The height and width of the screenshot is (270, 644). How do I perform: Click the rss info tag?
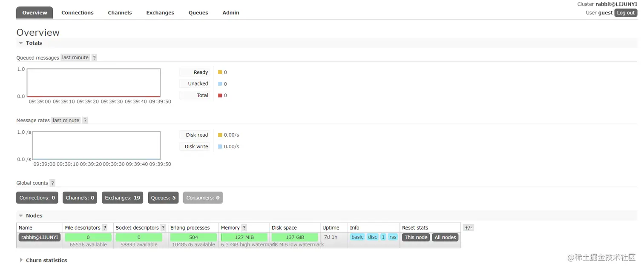pyautogui.click(x=393, y=237)
